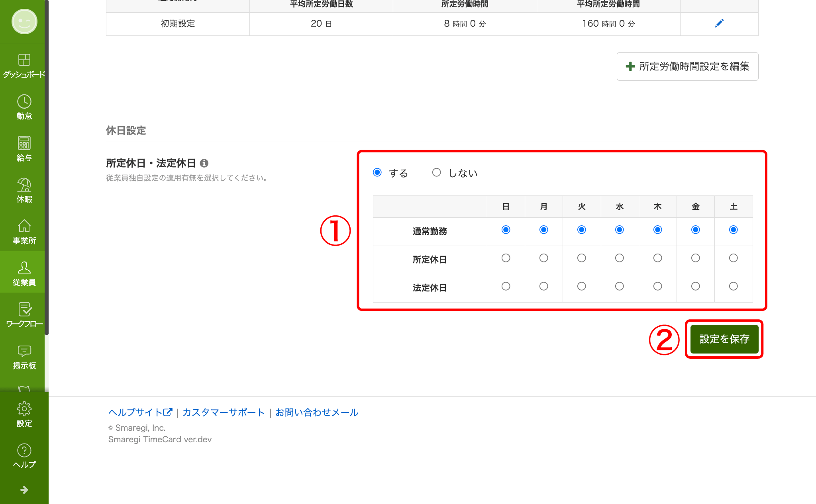Viewport: 816px width, 504px height.
Task: Click the info icon beside 所定休日・法定休日
Action: (204, 163)
